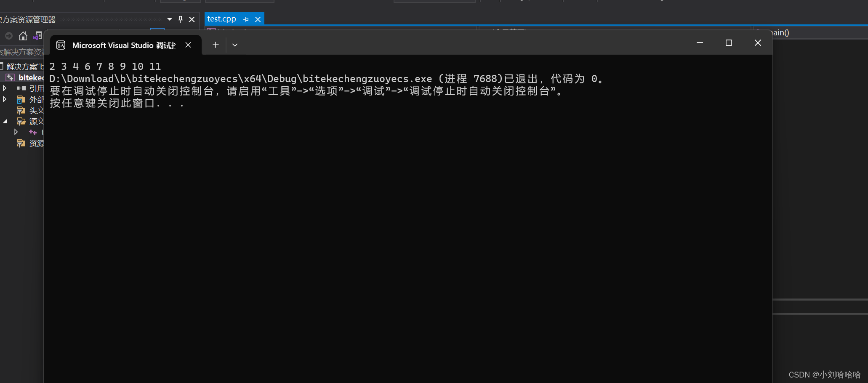Open the console tab dropdown chevron
The image size is (868, 383).
coord(235,45)
